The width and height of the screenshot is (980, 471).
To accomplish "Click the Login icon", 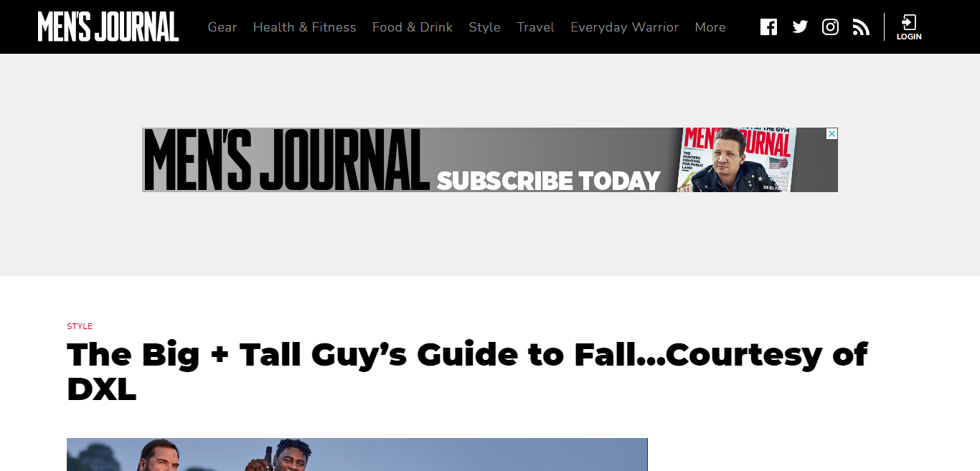I will coord(909,22).
